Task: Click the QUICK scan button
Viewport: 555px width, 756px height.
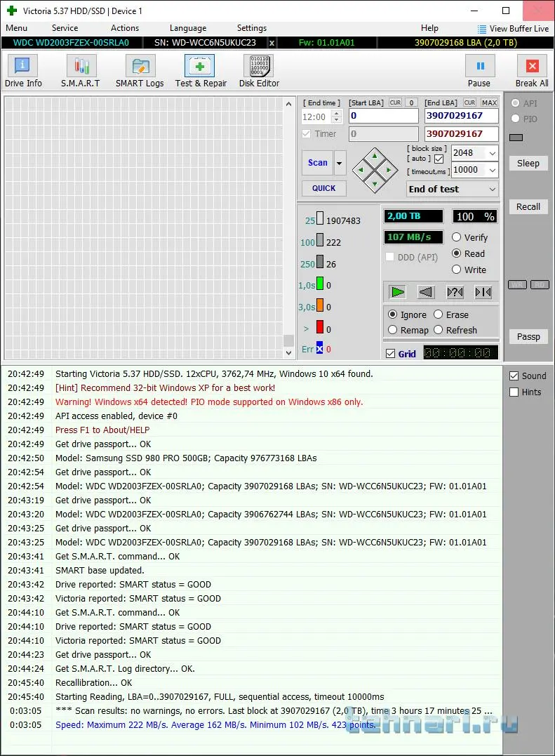Action: pos(323,188)
